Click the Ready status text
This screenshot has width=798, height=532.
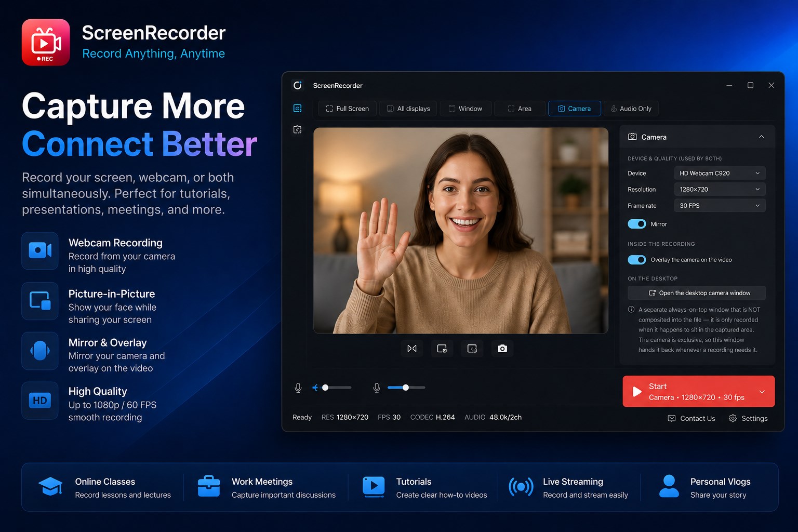click(302, 417)
